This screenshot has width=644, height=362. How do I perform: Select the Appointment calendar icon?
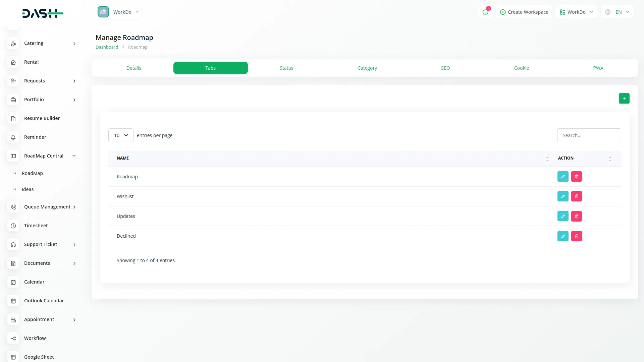(13, 319)
